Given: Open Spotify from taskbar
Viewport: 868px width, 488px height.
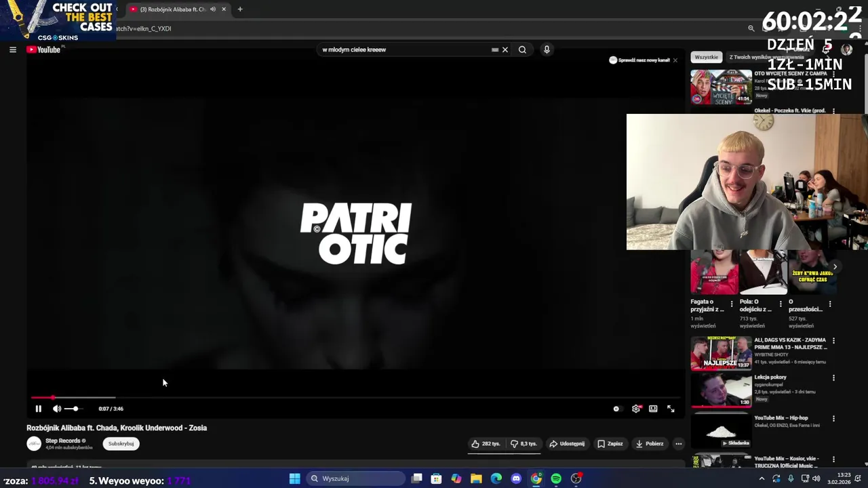Looking at the screenshot, I should (556, 479).
